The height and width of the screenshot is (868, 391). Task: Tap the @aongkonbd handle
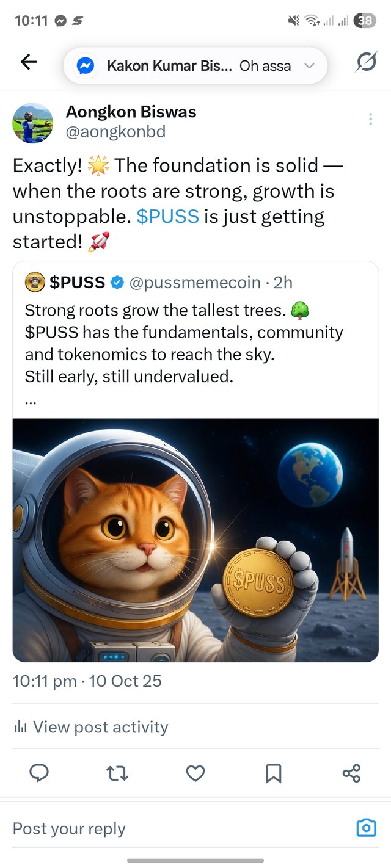click(x=115, y=132)
